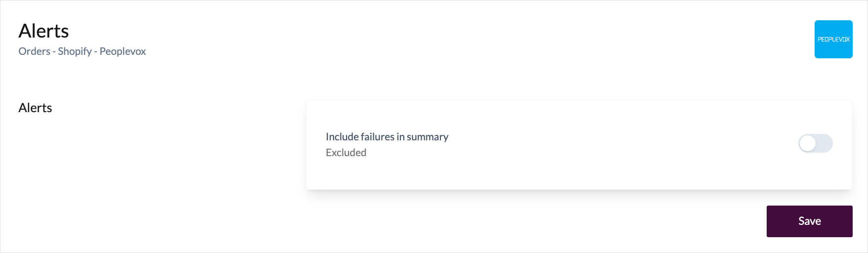Click the word "failures" in the setting label
This screenshot has width=868, height=253.
point(377,137)
